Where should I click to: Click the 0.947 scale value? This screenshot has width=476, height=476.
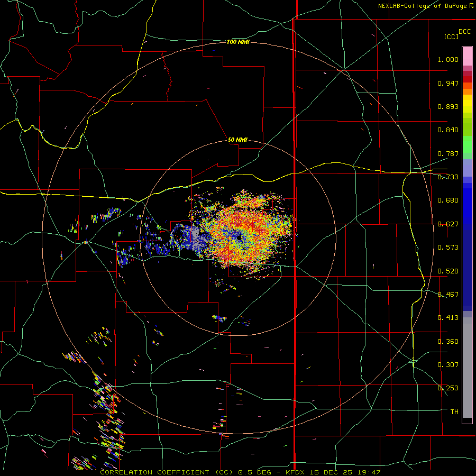pyautogui.click(x=448, y=83)
